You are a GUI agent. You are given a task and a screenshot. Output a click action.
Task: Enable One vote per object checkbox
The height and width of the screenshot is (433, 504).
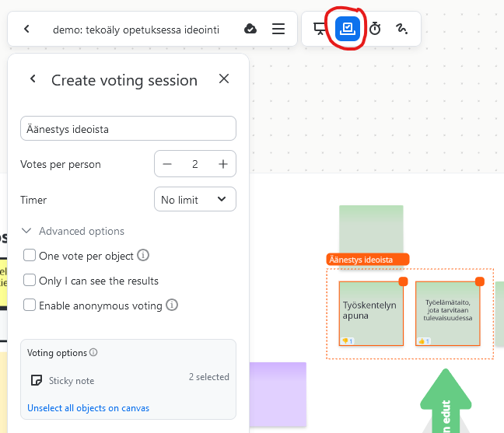tap(30, 255)
